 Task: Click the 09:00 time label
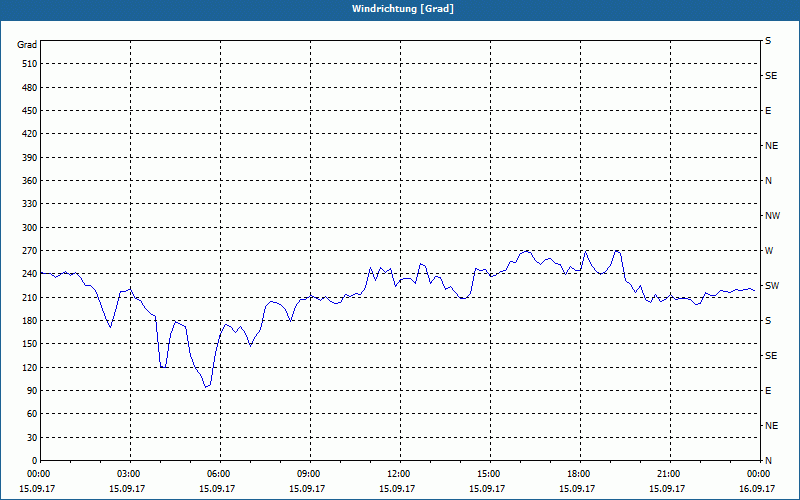pos(310,473)
